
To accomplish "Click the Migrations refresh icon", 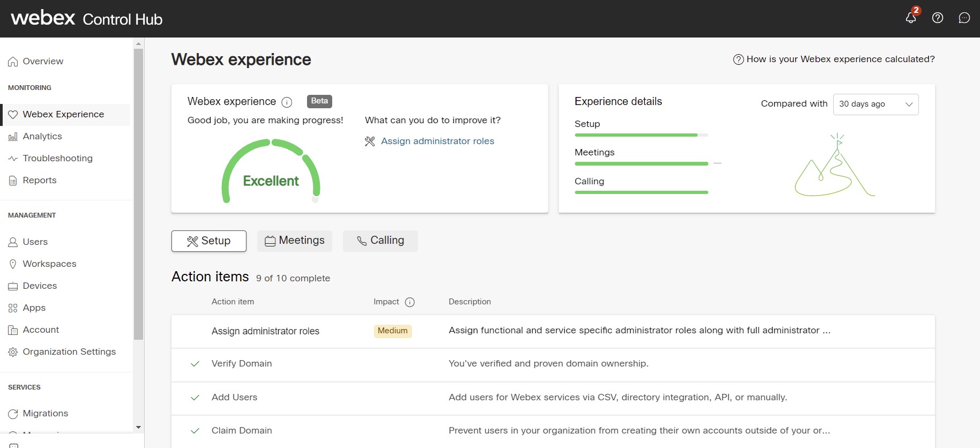I will click(x=13, y=414).
